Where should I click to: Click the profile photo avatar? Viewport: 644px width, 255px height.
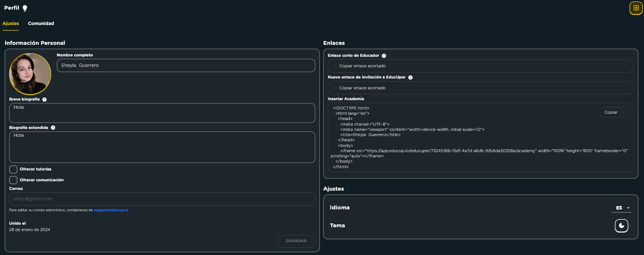point(30,74)
